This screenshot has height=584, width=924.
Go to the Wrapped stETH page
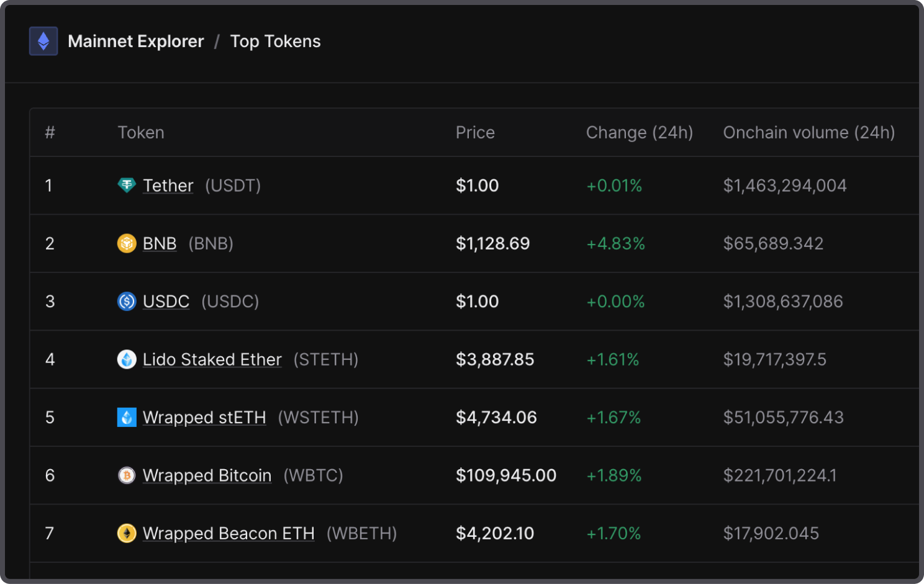204,417
